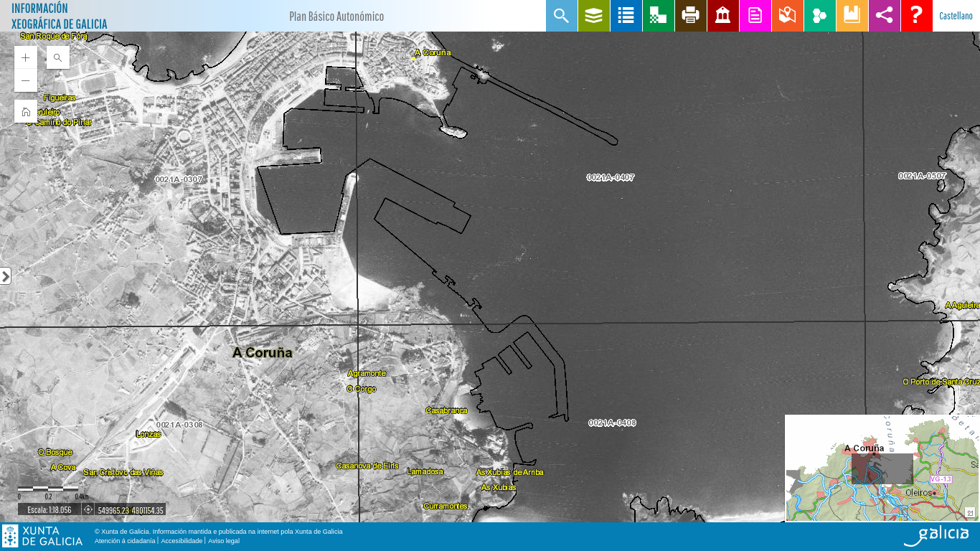The image size is (980, 551).
Task: Expand the map search box beside zoom controls
Action: pyautogui.click(x=58, y=57)
